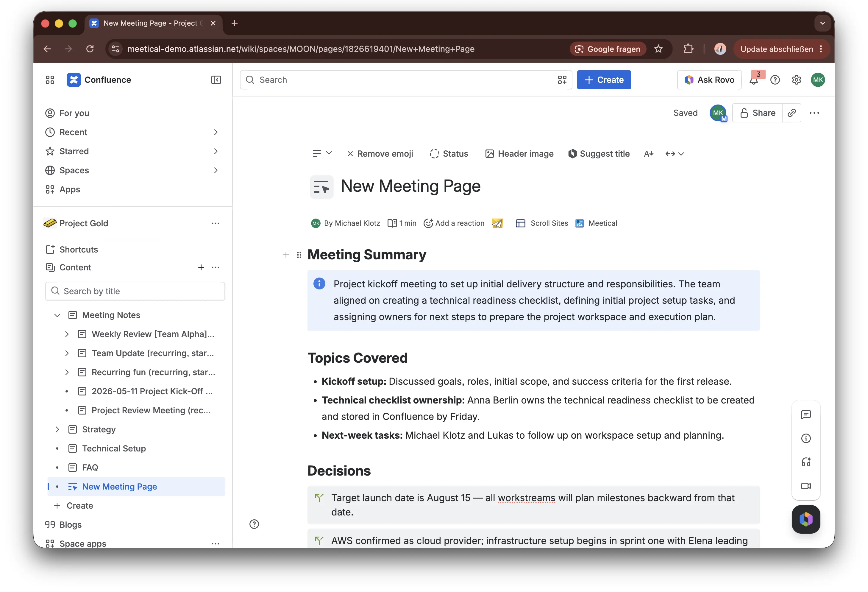Image resolution: width=868 pixels, height=592 pixels.
Task: Click By Michael Klotz author link
Action: [352, 223]
